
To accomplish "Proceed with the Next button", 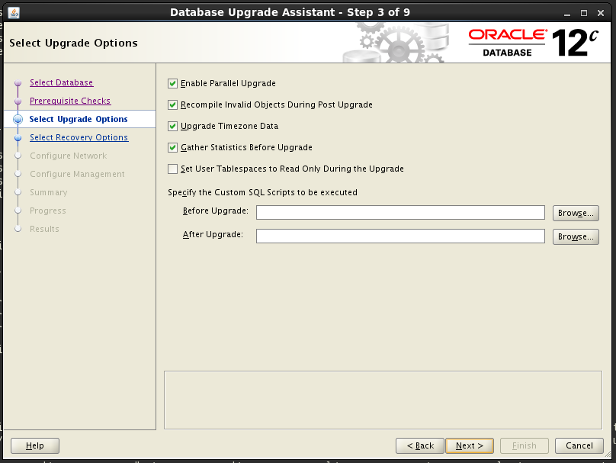I will click(x=469, y=446).
